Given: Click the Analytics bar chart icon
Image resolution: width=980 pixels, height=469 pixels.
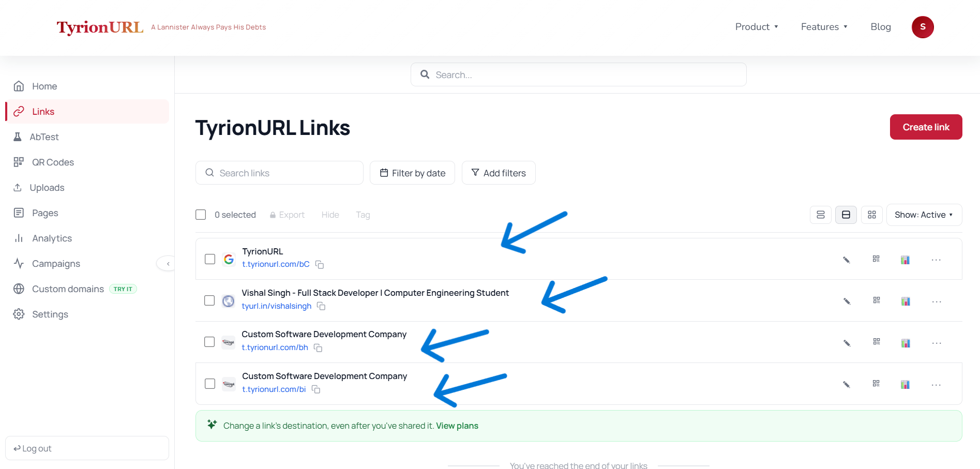Looking at the screenshot, I should [x=19, y=238].
